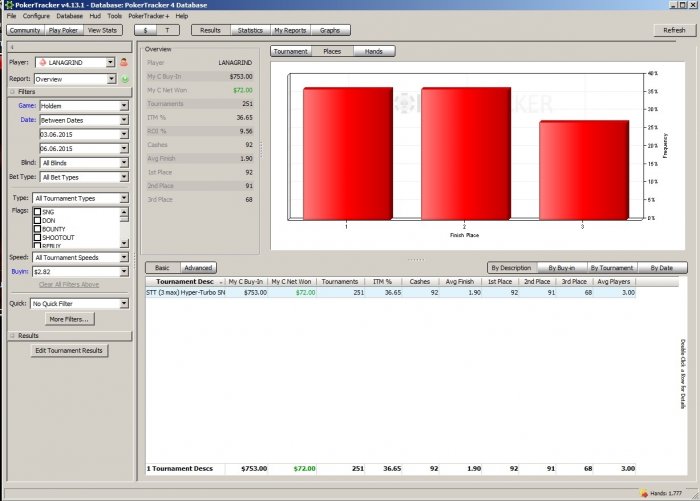
Task: Open the Hud menu
Action: pyautogui.click(x=95, y=16)
